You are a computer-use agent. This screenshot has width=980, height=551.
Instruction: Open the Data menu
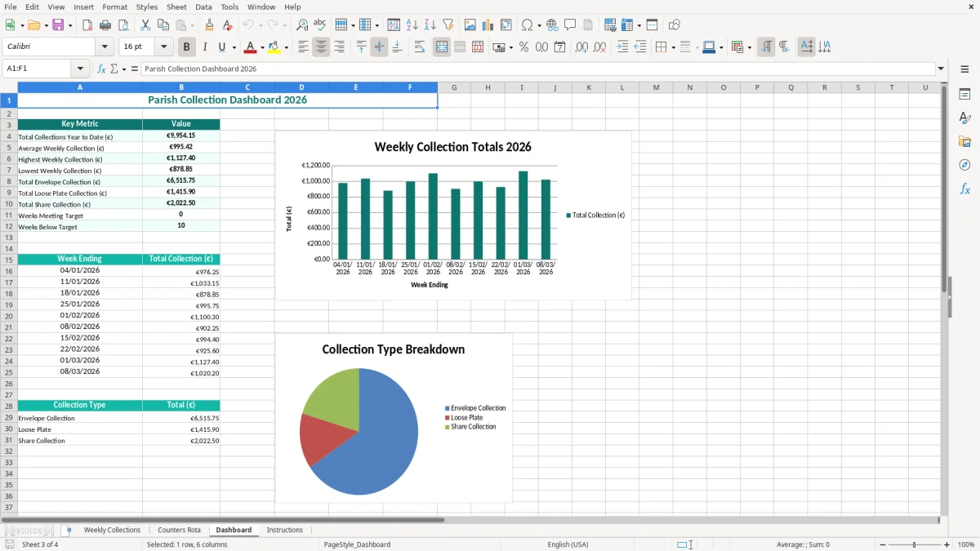tap(203, 7)
